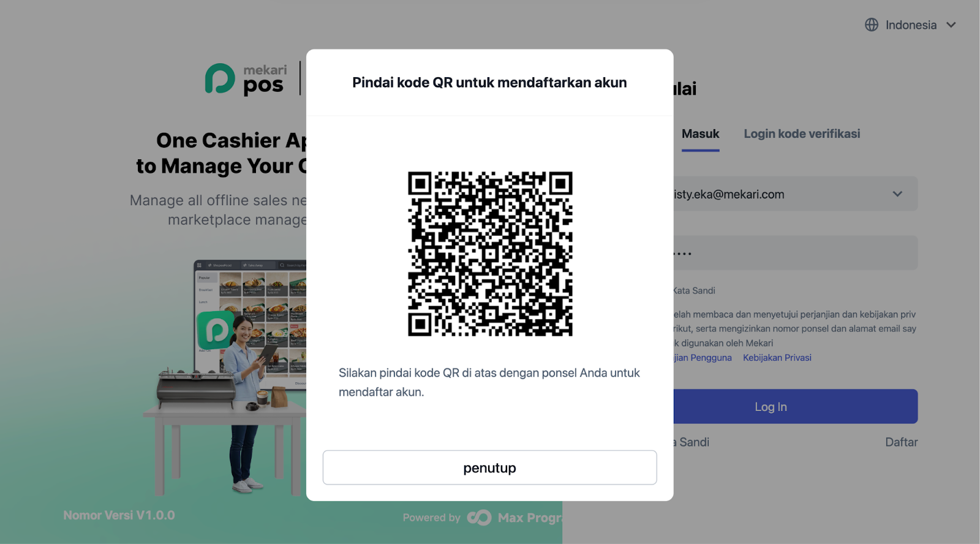The height and width of the screenshot is (544, 980).
Task: Open the Perjanjian Pengguna agreement link
Action: pos(703,358)
